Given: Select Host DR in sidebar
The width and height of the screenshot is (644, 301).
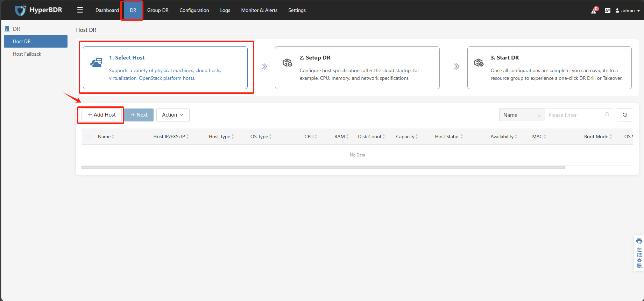Looking at the screenshot, I should click(36, 41).
